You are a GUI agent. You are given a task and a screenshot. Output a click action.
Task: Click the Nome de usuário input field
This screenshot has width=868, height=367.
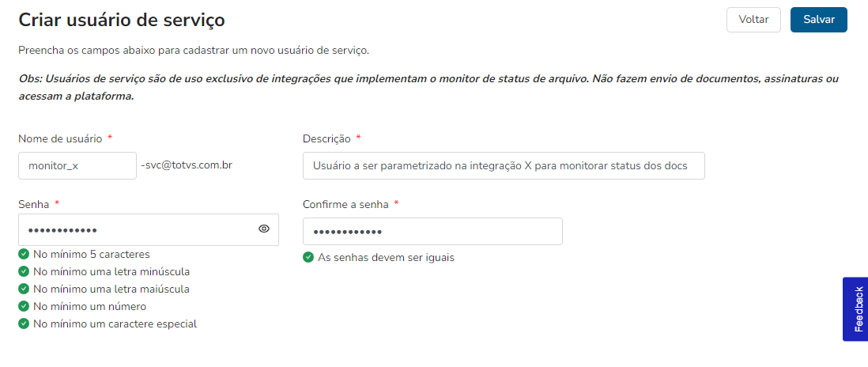(x=77, y=166)
